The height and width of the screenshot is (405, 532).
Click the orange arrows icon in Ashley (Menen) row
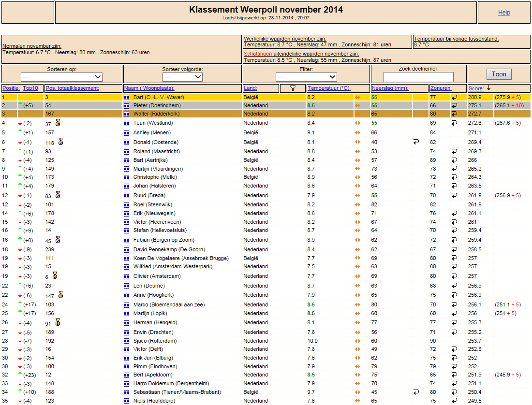pyautogui.click(x=357, y=132)
